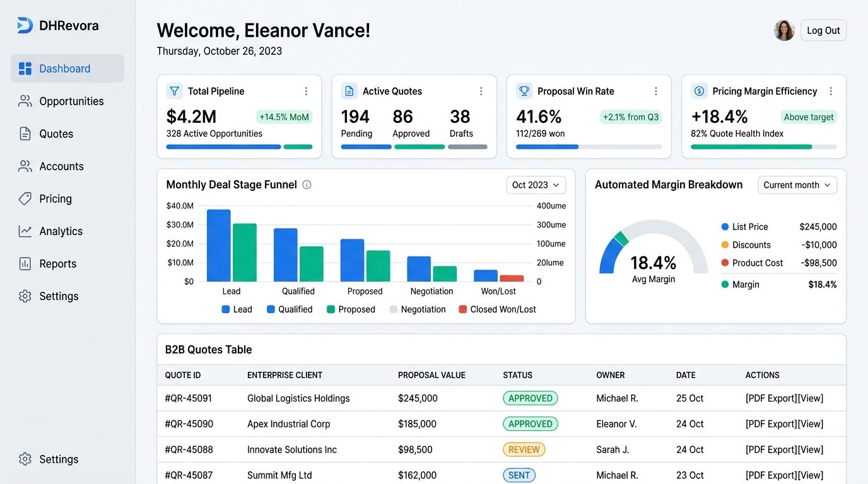Viewport: 868px width, 484px height.
Task: Click the Analytics chart icon in sidebar
Action: click(x=25, y=231)
